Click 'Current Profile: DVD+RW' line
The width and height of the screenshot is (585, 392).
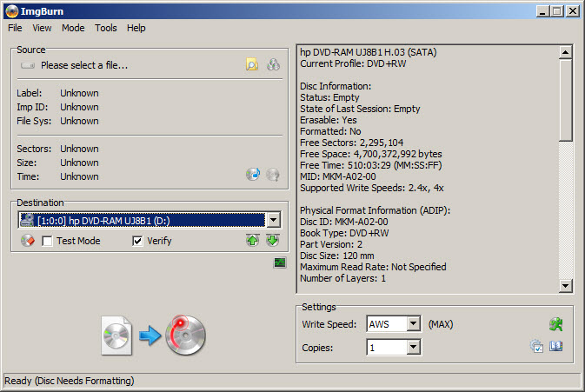pos(353,63)
